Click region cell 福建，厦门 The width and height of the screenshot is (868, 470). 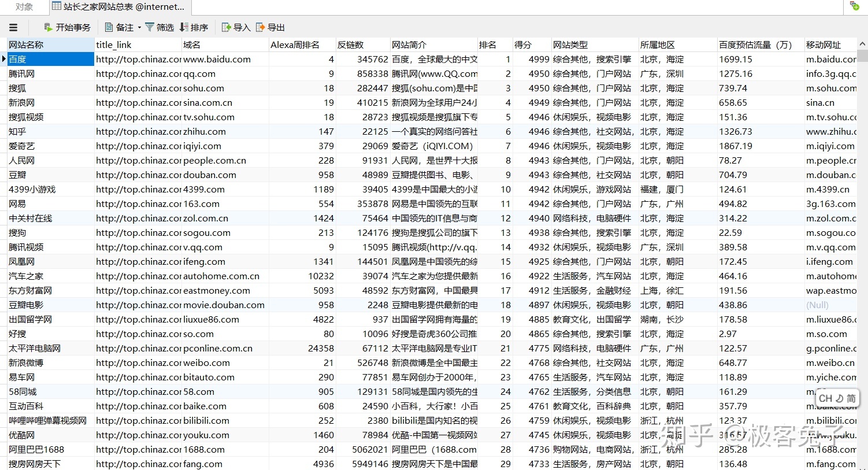coord(678,189)
